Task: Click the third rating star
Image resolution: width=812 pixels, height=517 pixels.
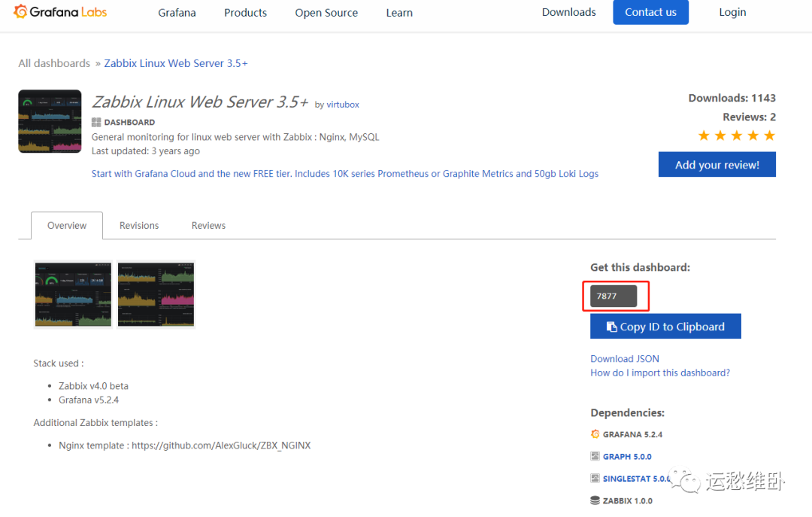Action: click(736, 136)
